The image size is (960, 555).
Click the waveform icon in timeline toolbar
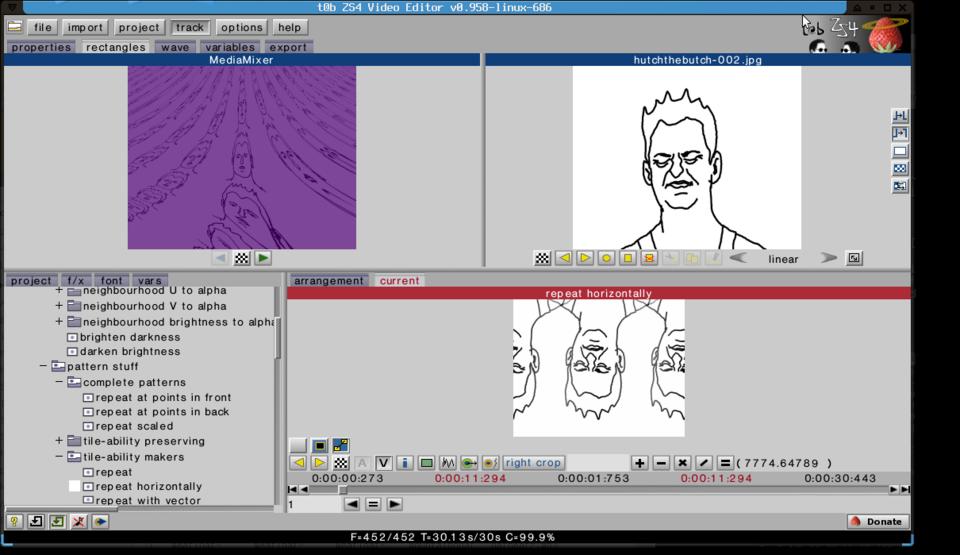point(448,463)
